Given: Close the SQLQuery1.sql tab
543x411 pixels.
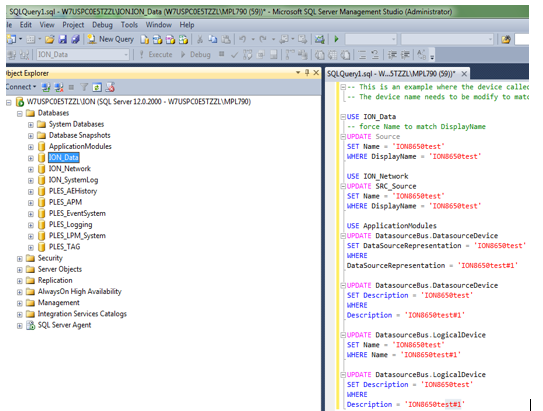Looking at the screenshot, I should (464, 74).
